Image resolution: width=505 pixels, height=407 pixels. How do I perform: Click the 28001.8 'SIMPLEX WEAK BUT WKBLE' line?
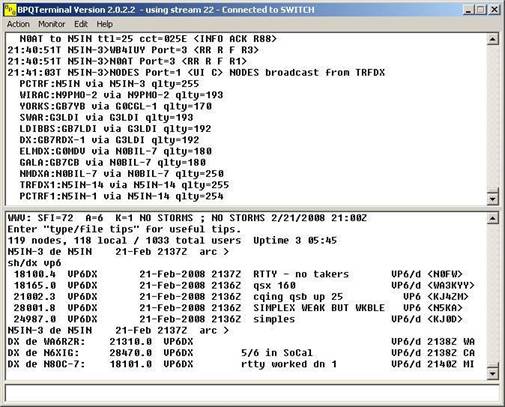coord(238,308)
